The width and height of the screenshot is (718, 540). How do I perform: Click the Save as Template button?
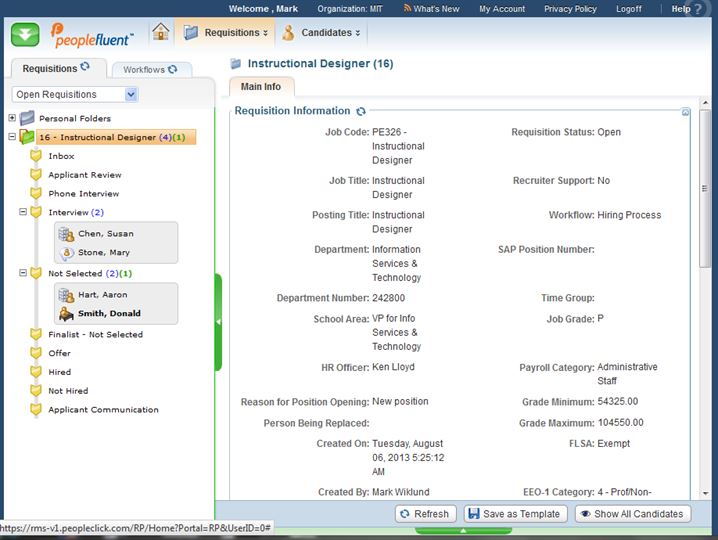pos(513,514)
